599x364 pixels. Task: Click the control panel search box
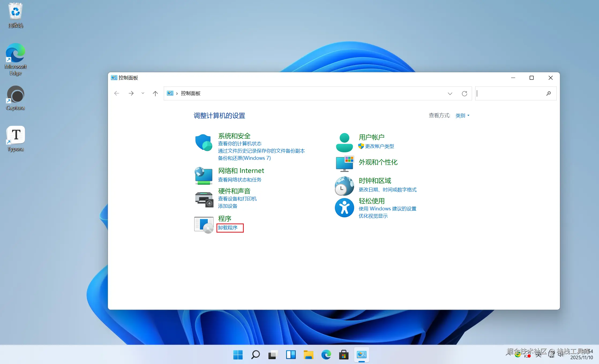click(510, 93)
